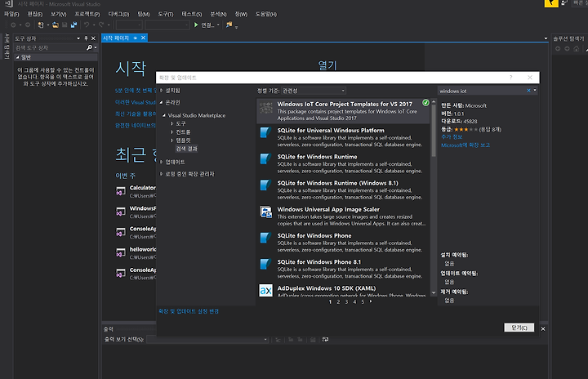The height and width of the screenshot is (379, 588).
Task: Open the 파일(F) menu
Action: 11,14
